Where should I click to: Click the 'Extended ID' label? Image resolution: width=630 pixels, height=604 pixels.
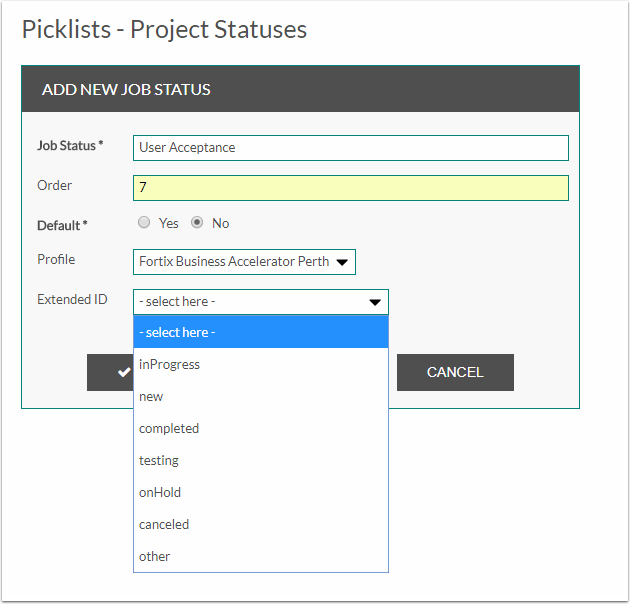pos(72,299)
